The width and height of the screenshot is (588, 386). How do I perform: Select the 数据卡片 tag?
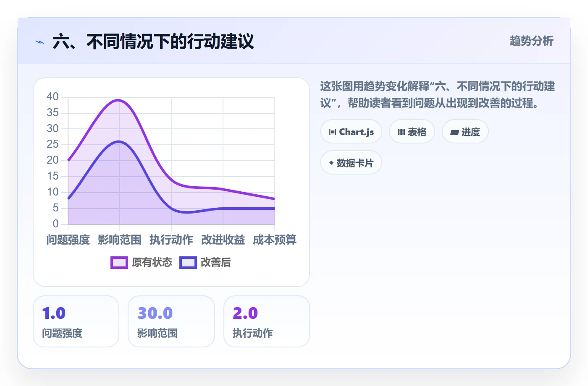[x=351, y=163]
